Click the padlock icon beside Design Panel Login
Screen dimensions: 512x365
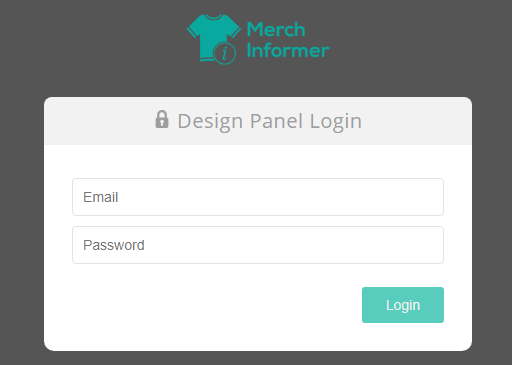pyautogui.click(x=162, y=119)
